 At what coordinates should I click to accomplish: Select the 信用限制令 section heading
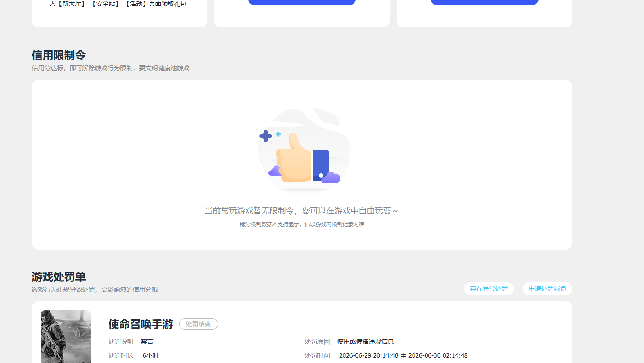pos(59,55)
